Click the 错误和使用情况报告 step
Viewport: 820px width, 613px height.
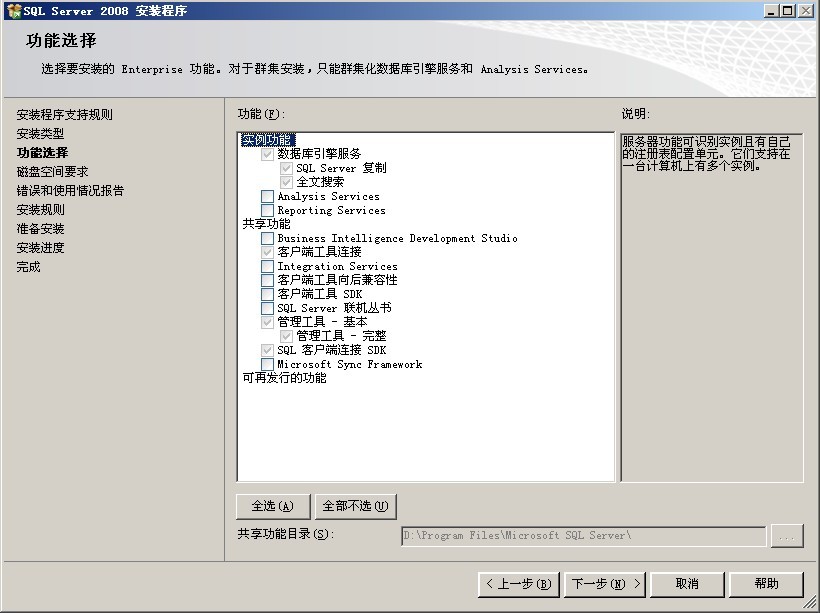70,191
